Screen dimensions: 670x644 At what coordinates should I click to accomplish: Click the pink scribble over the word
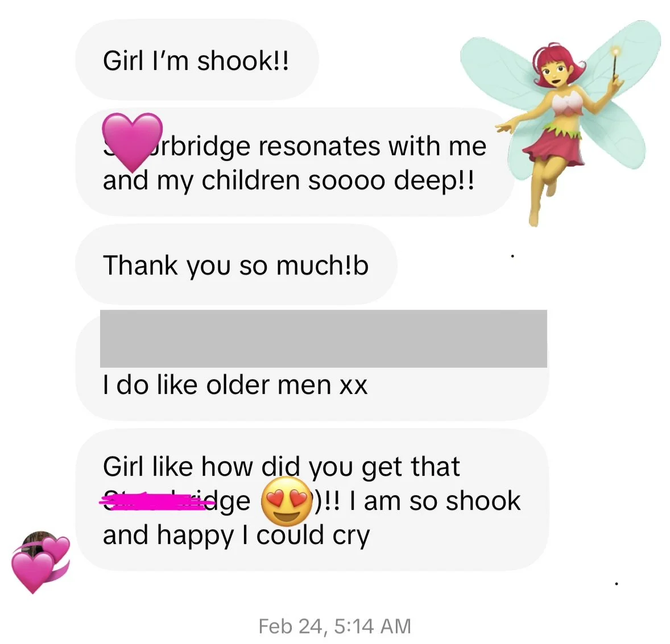coord(157,501)
